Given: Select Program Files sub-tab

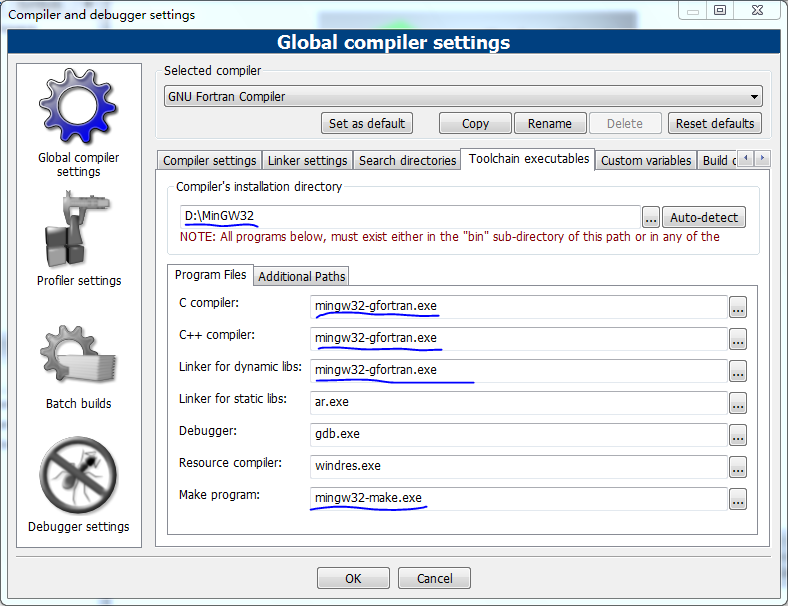Looking at the screenshot, I should [211, 275].
